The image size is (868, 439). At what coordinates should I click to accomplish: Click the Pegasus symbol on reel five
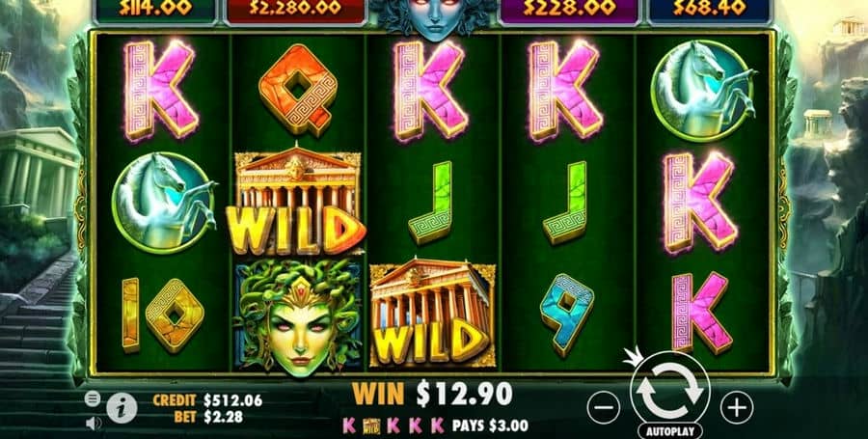tap(704, 91)
